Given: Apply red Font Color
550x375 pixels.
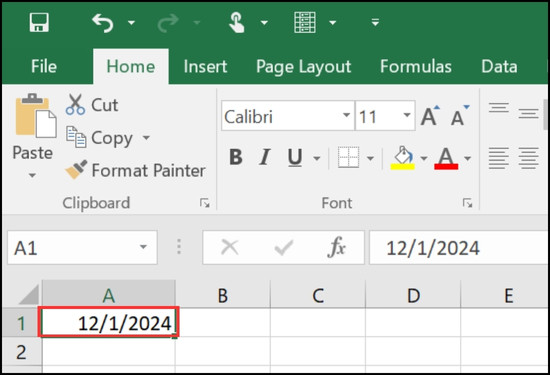Looking at the screenshot, I should [446, 158].
